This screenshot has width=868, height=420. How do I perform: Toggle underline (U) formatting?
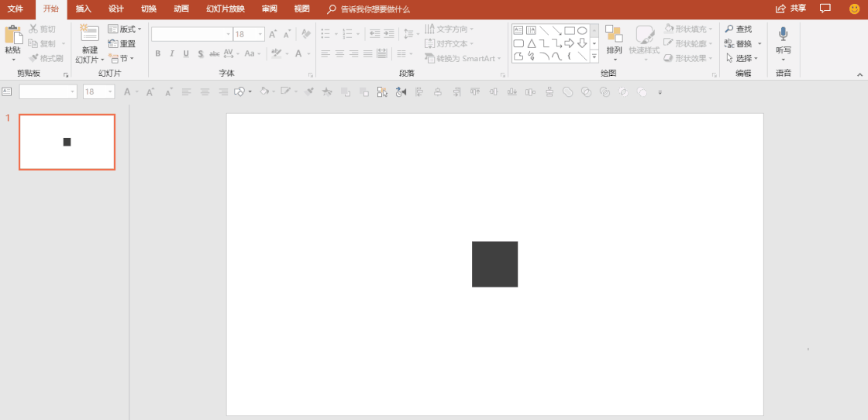186,53
